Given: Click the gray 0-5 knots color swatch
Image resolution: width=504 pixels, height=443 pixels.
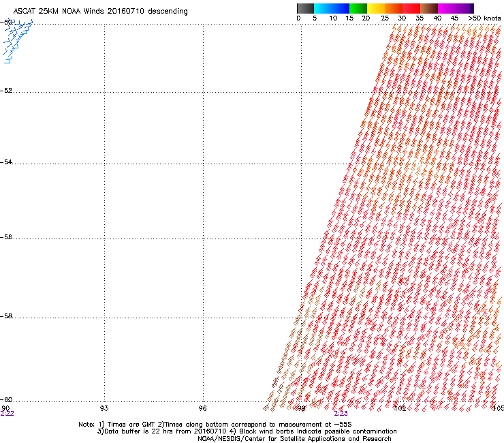Looking at the screenshot, I should pos(305,8).
